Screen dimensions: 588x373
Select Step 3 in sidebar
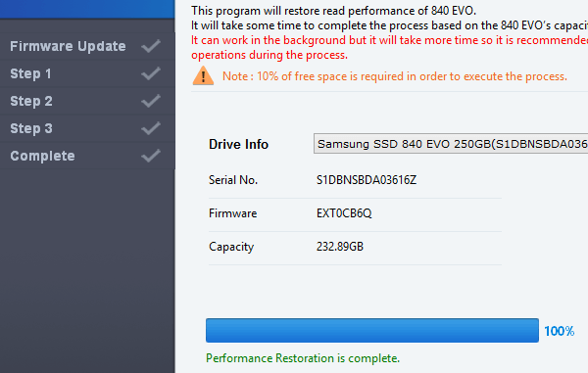[x=87, y=128]
